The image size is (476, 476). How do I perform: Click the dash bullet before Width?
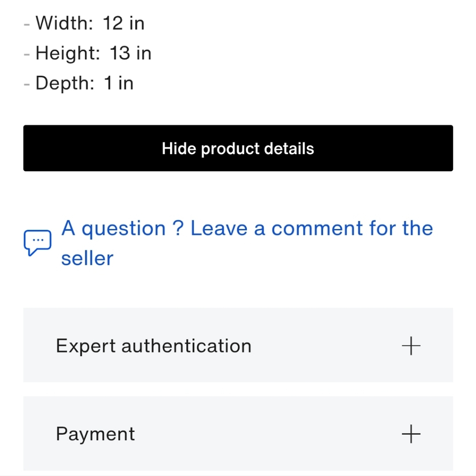pyautogui.click(x=27, y=24)
